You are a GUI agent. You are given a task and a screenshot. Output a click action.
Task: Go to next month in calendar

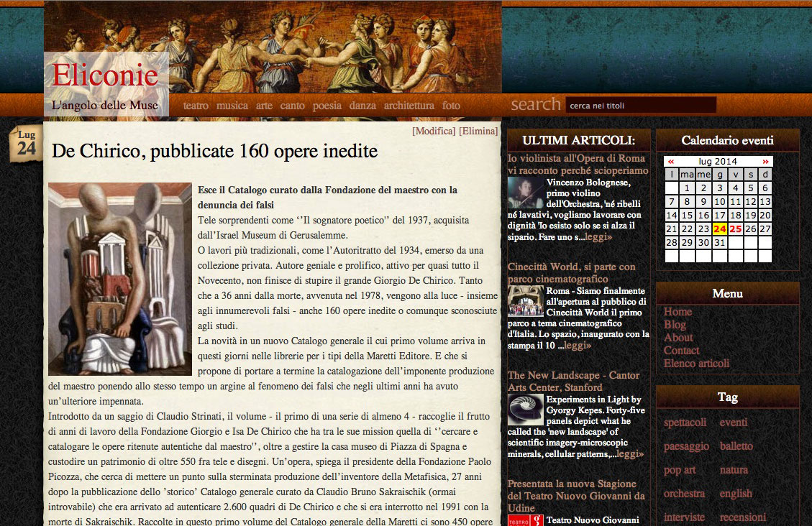coord(765,162)
